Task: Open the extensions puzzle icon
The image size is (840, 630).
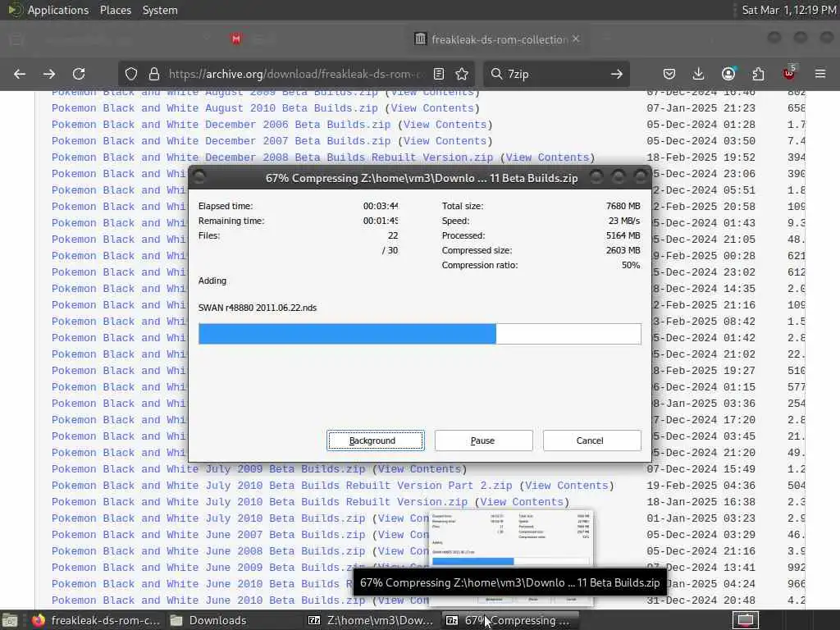Action: (x=758, y=74)
